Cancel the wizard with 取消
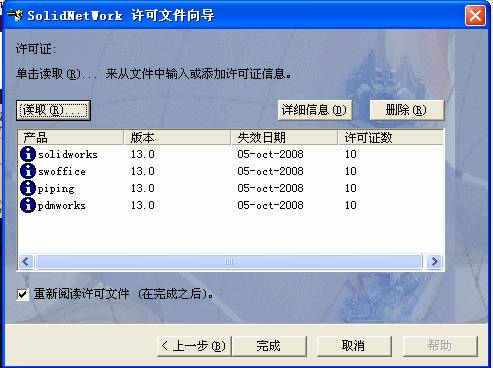Image resolution: width=493 pixels, height=368 pixels. point(354,346)
